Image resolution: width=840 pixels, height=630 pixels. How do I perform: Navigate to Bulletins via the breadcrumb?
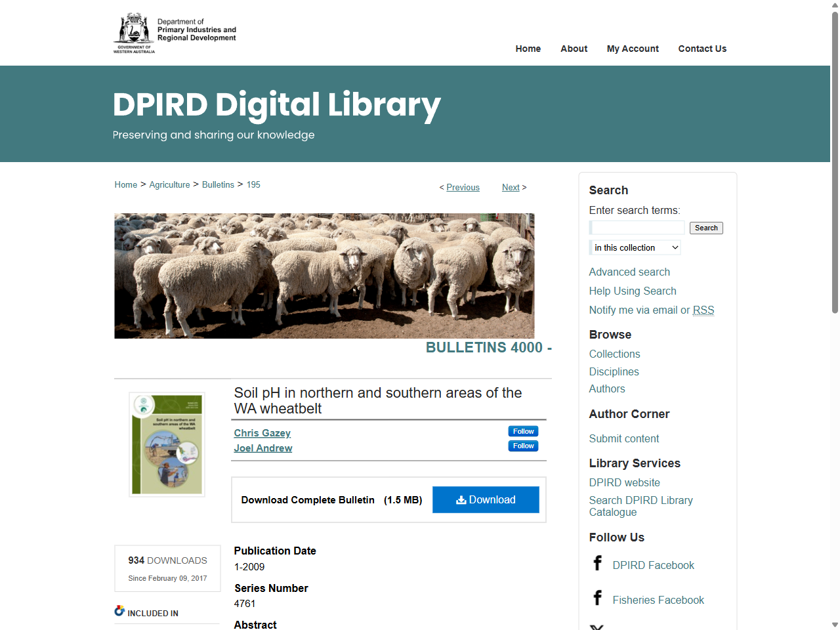coord(218,184)
